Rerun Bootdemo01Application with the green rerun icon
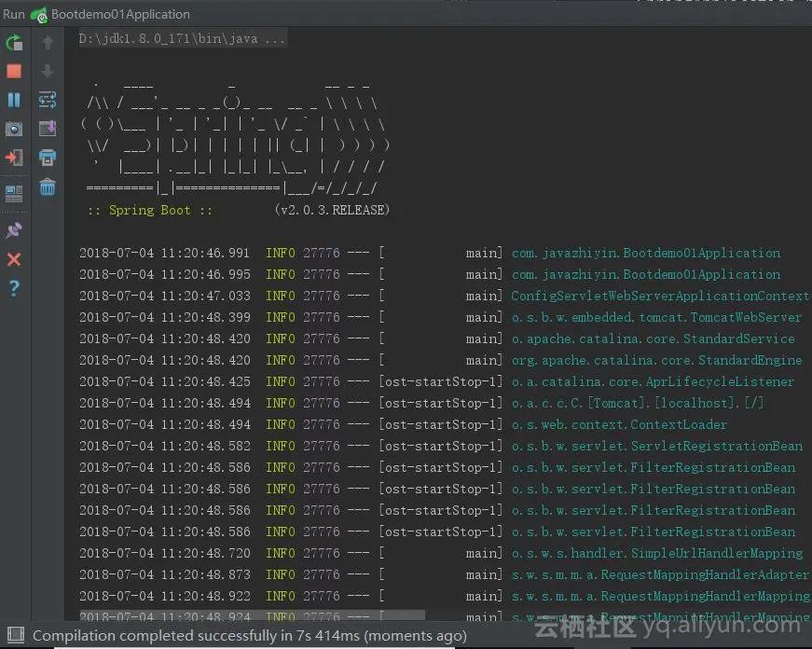This screenshot has height=649, width=812. [14, 43]
